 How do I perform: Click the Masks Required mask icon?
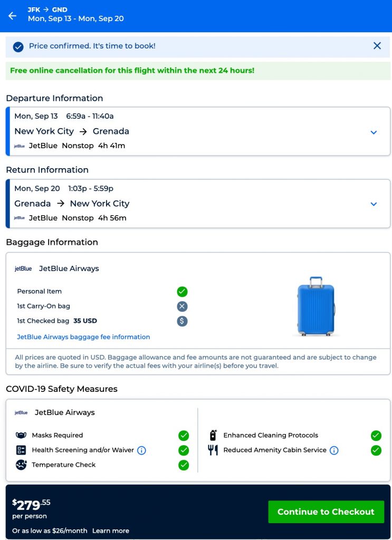21,436
